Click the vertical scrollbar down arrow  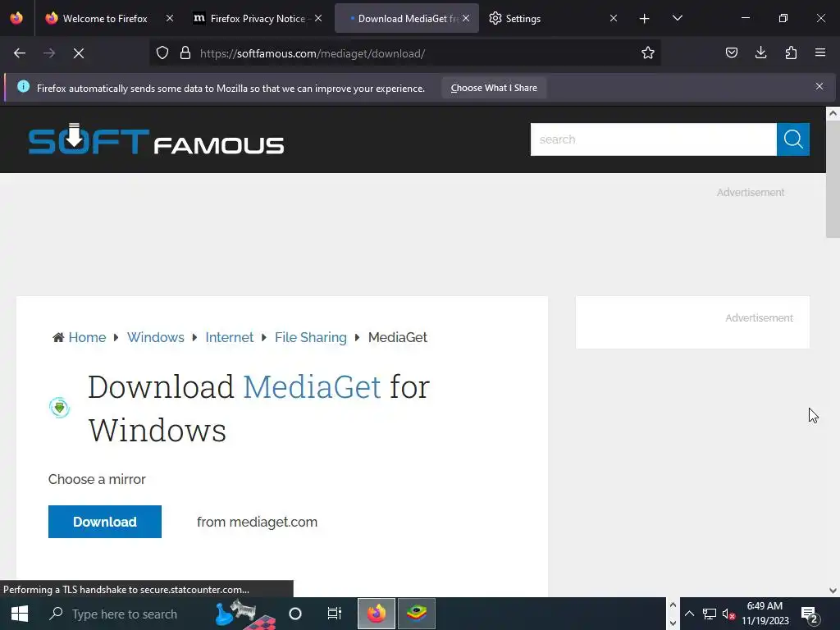click(833, 591)
